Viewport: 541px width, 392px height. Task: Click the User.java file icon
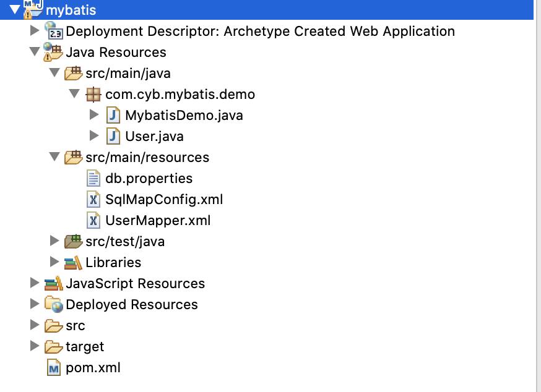113,136
